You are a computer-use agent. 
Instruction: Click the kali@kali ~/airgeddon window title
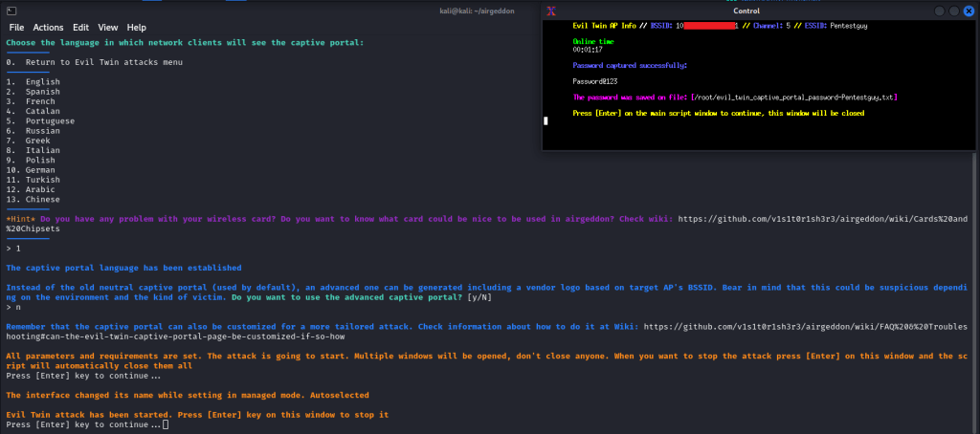click(477, 11)
